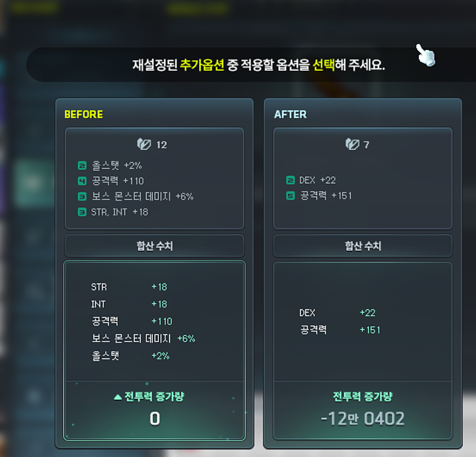Viewport: 476px width, 457px height.
Task: Click the AFTER label
Action: pos(290,114)
